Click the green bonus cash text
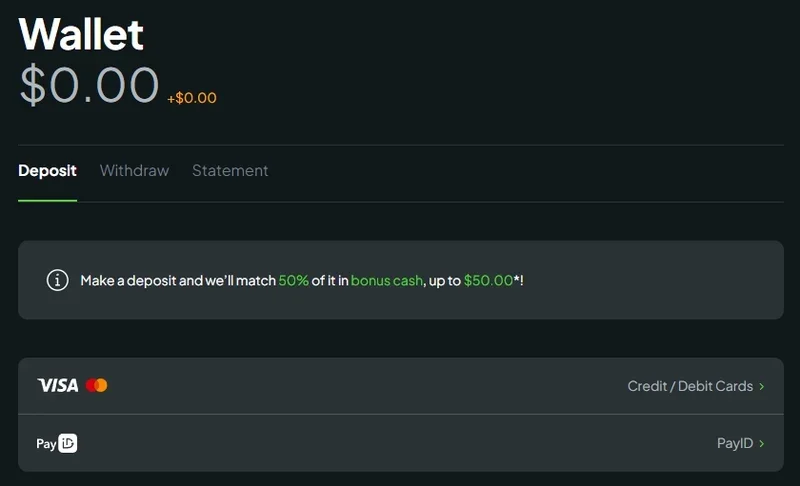 387,280
